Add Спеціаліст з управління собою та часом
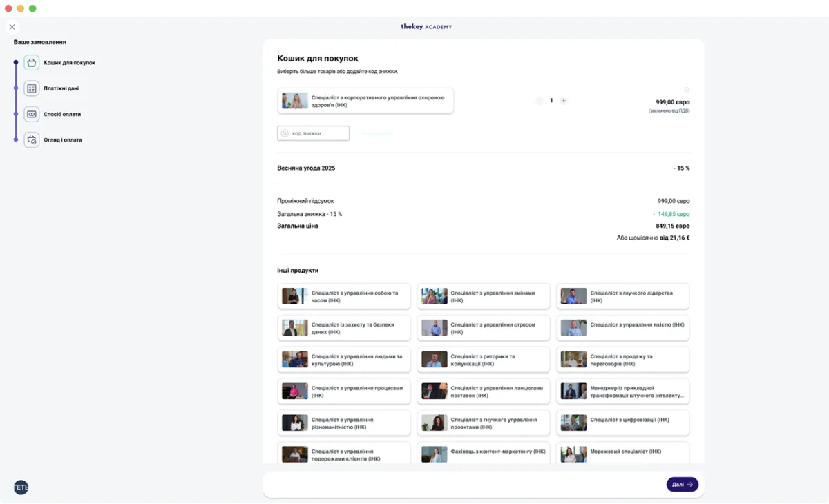 [x=344, y=296]
